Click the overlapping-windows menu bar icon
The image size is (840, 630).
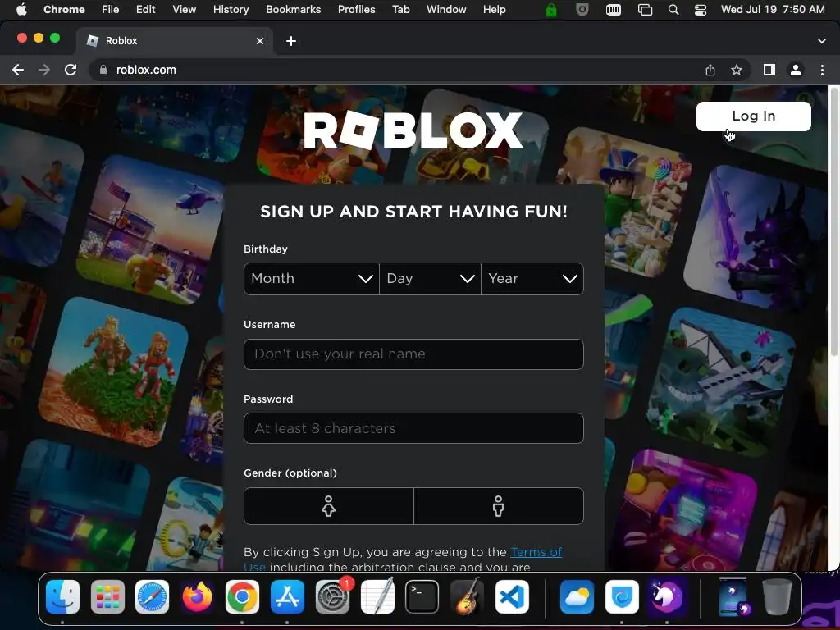(x=645, y=10)
